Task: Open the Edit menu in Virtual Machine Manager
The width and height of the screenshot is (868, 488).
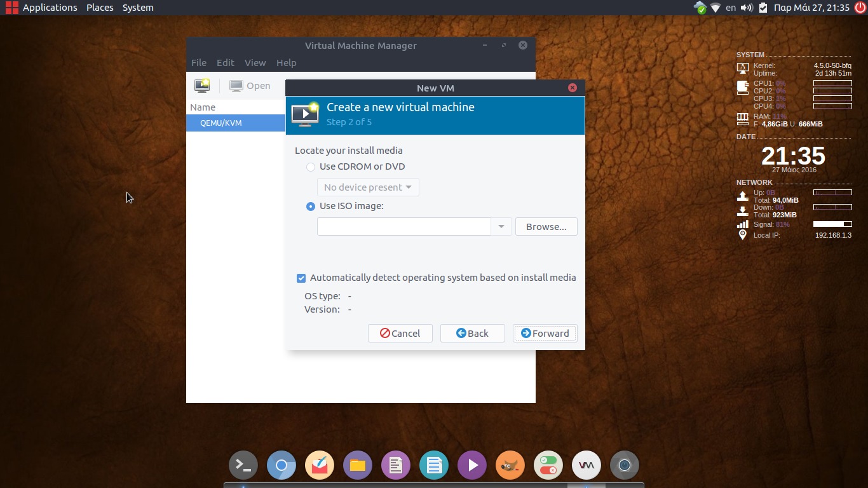Action: (225, 63)
